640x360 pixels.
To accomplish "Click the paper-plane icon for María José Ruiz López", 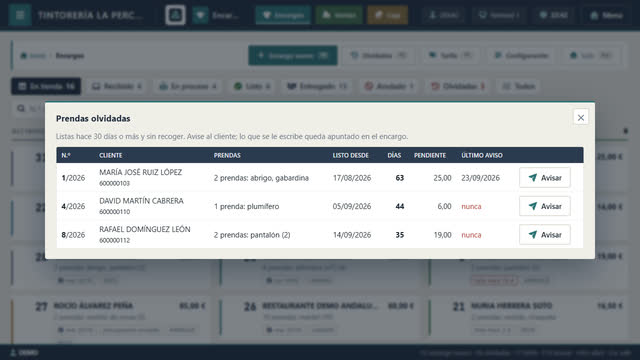I will coord(533,178).
